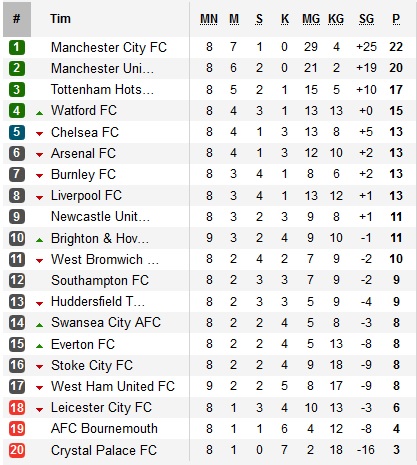417x465 pixels.
Task: Click the green up arrow beside Watford FC
Action: 39,113
